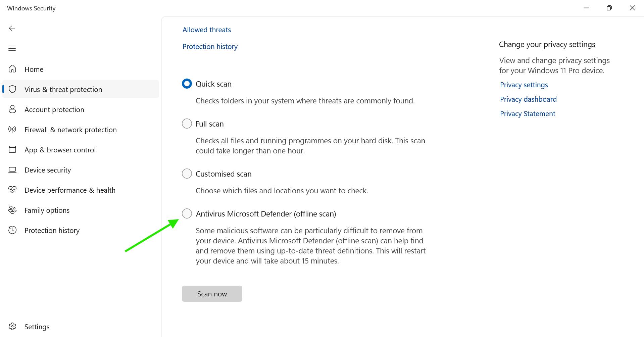Click 'Change your privacy settings' heading
This screenshot has width=644, height=337.
[x=547, y=44]
